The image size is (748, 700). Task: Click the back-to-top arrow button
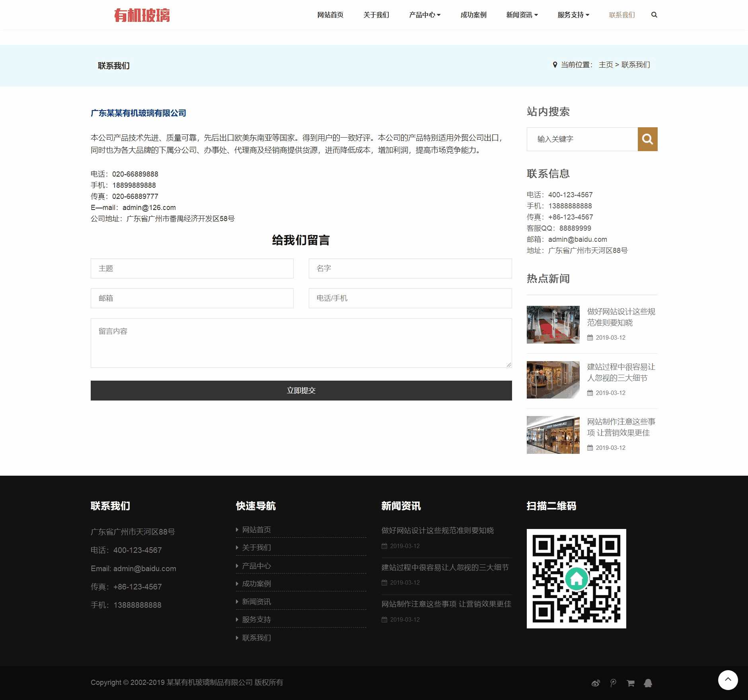tap(728, 680)
